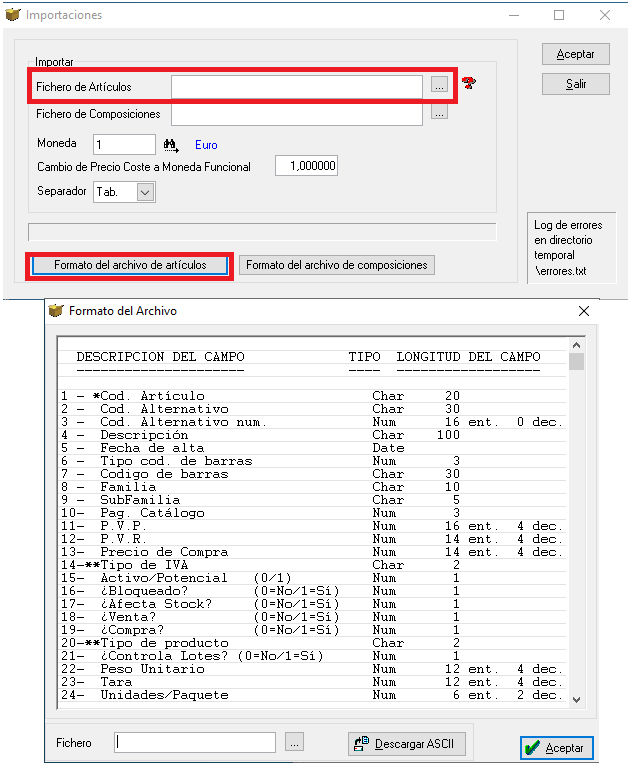Select the '**Tipo de IVA' row
Viewport: 630px width, 764px height.
312,565
